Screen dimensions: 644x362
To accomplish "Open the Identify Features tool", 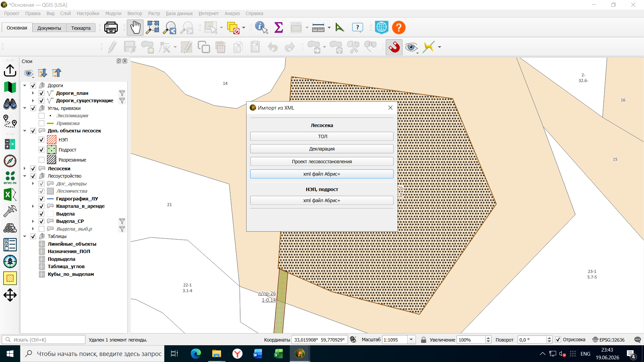I will (261, 28).
